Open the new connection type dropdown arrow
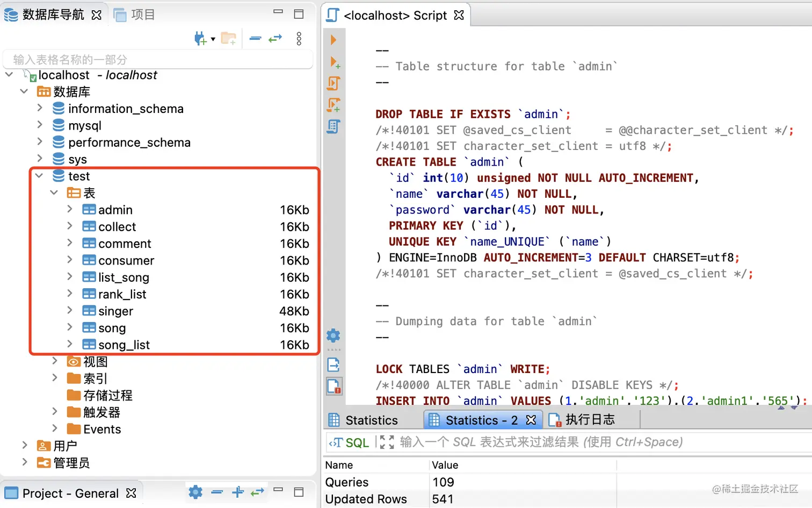Image resolution: width=812 pixels, height=508 pixels. point(213,39)
